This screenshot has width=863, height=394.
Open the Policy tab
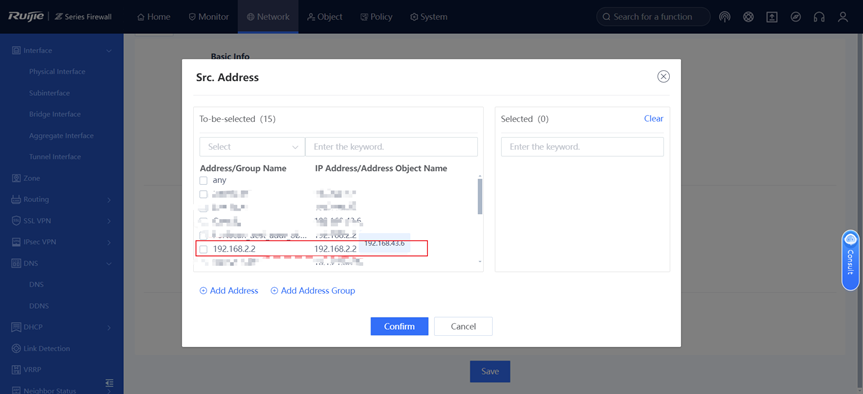[376, 17]
